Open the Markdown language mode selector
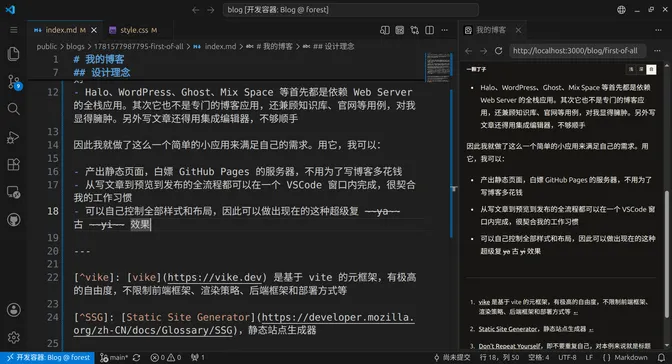The image size is (672, 364). [630, 358]
